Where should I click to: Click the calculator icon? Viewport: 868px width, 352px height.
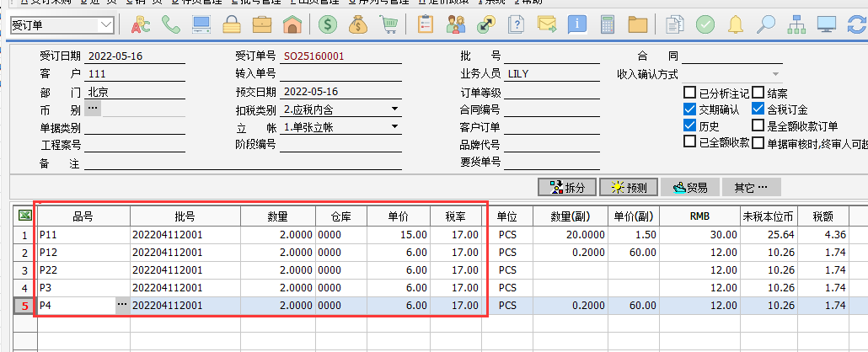click(607, 24)
